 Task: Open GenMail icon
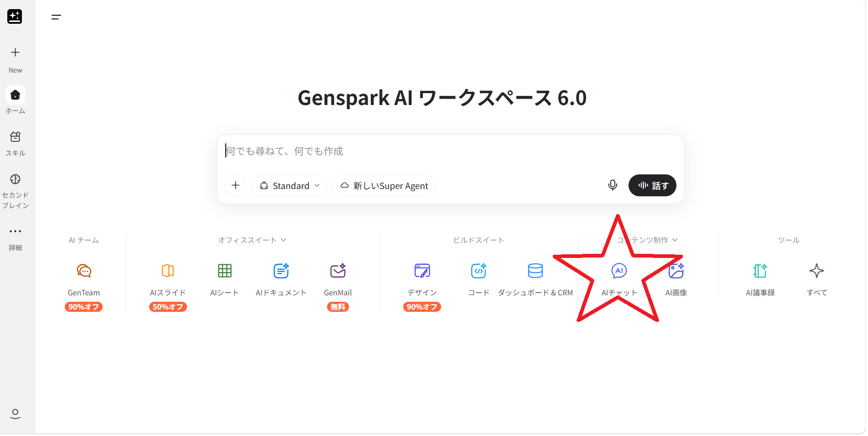pyautogui.click(x=338, y=271)
